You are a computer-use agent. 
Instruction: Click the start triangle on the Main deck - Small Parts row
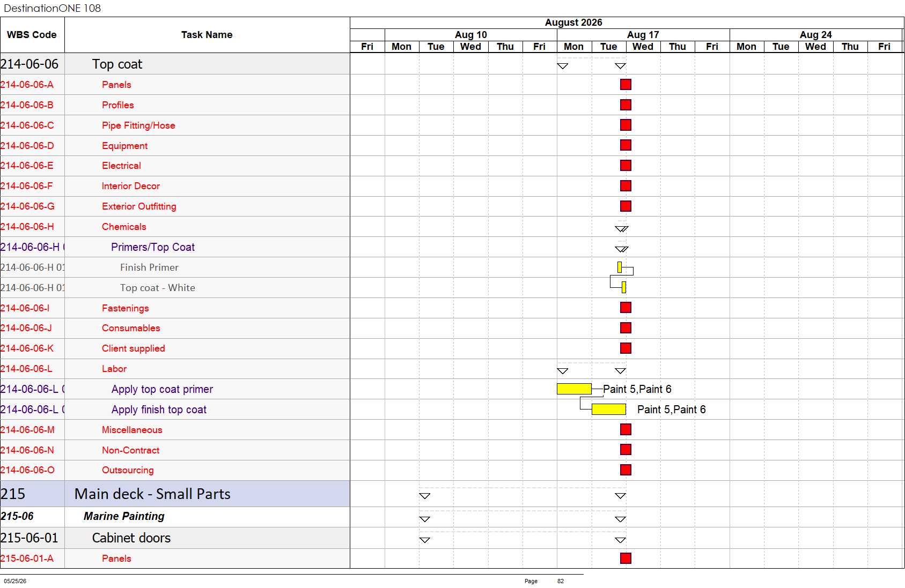tap(424, 496)
